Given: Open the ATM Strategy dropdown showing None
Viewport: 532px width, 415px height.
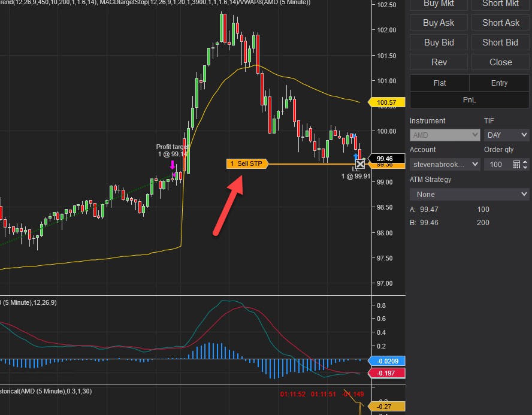Looking at the screenshot, I should click(x=470, y=194).
